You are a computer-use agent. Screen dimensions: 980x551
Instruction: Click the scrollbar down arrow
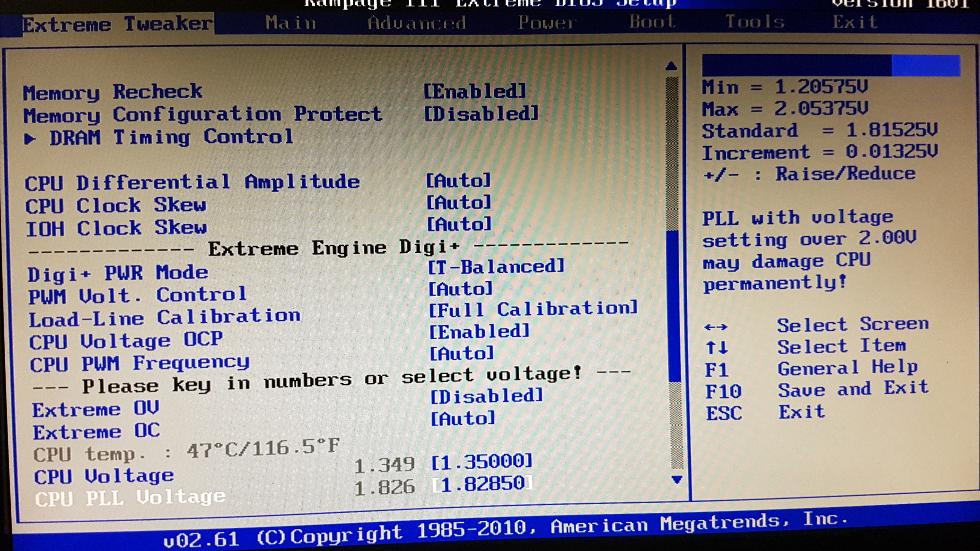coord(676,480)
